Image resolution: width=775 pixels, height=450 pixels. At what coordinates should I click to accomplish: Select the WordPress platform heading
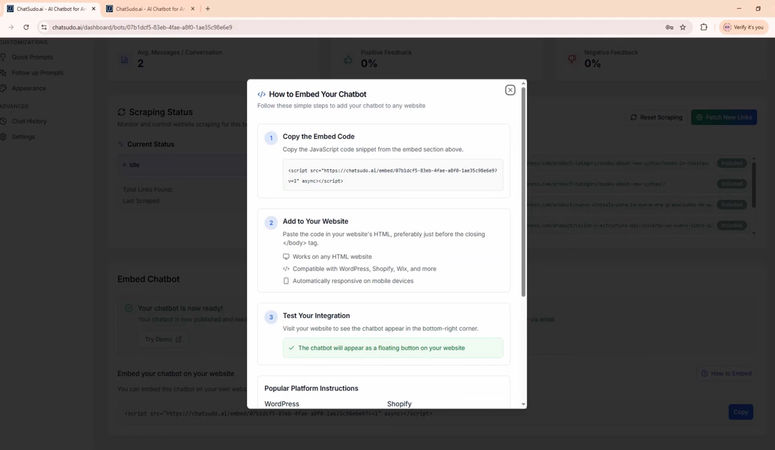pos(282,404)
